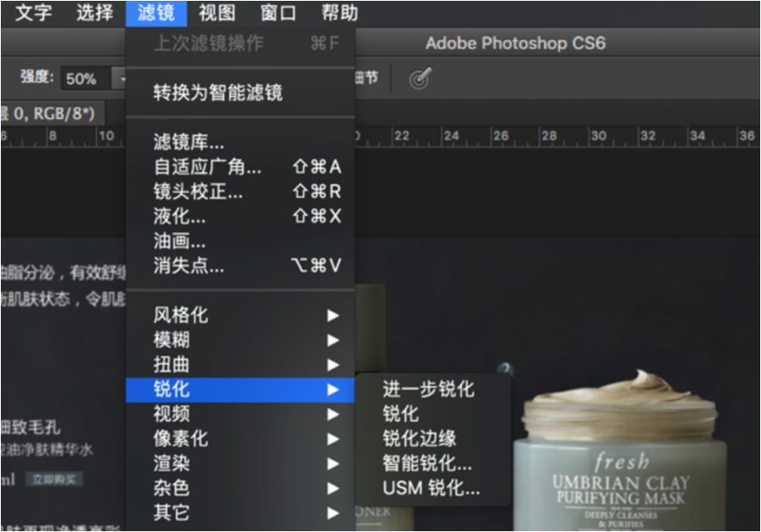Expand the 杂色 submenu
The width and height of the screenshot is (761, 532).
point(171,488)
